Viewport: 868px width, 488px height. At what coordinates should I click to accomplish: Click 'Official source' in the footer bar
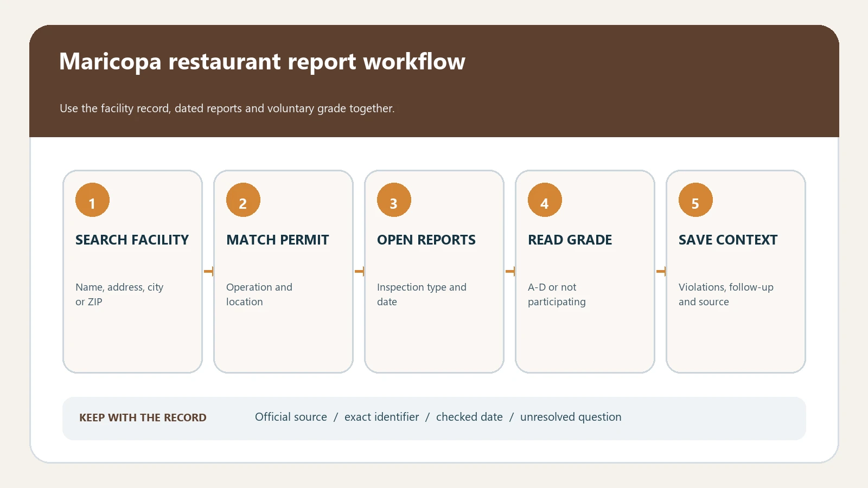click(291, 417)
